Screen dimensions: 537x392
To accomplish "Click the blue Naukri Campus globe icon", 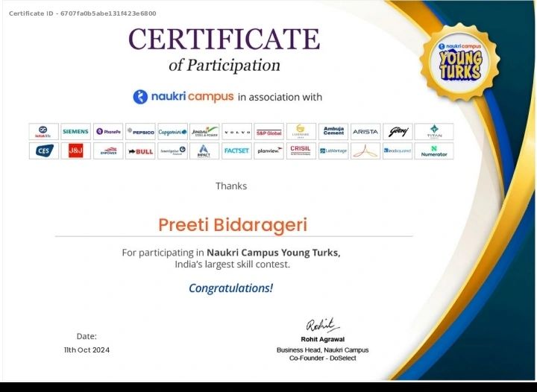I will pyautogui.click(x=140, y=97).
